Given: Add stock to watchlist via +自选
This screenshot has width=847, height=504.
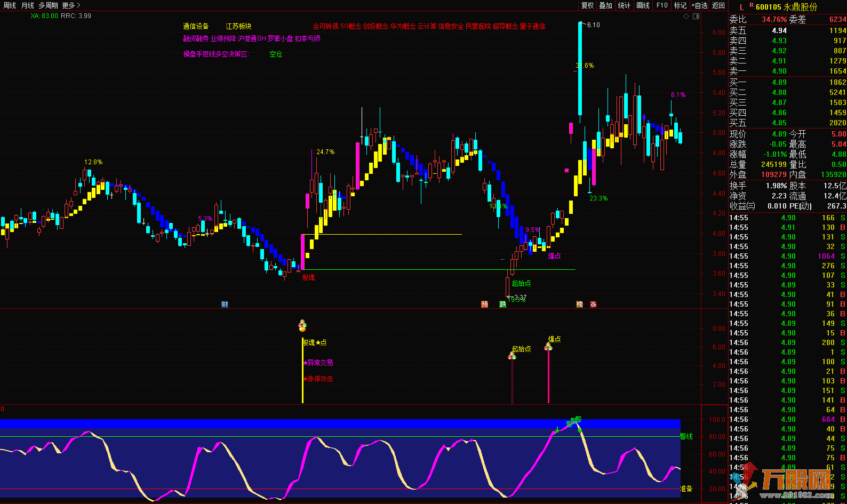Looking at the screenshot, I should pyautogui.click(x=699, y=5).
